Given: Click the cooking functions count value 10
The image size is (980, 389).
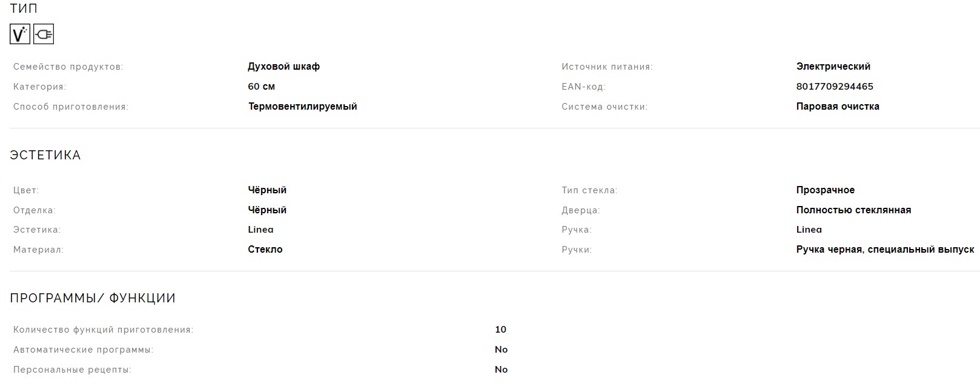Looking at the screenshot, I should pos(500,330).
